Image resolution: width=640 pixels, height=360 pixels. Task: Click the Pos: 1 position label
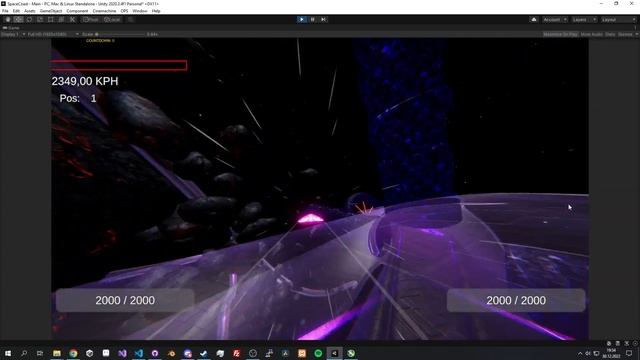click(x=78, y=98)
